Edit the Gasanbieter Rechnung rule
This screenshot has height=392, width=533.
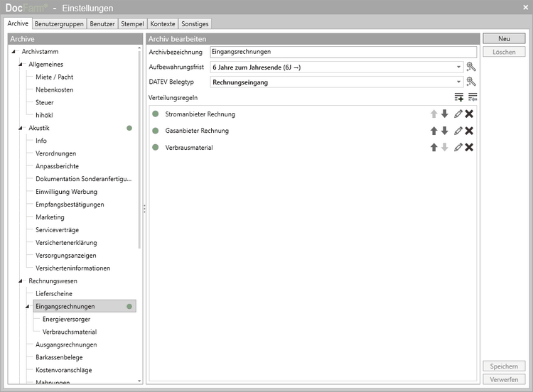[458, 131]
